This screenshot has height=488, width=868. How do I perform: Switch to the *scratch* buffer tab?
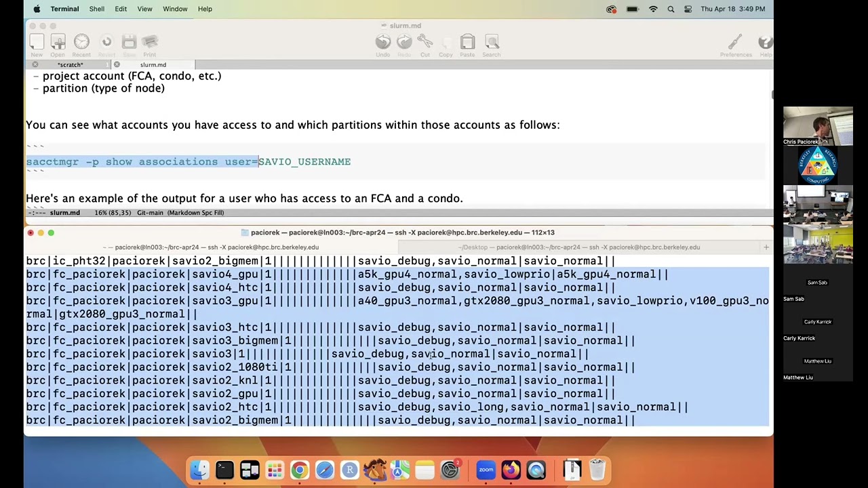70,65
